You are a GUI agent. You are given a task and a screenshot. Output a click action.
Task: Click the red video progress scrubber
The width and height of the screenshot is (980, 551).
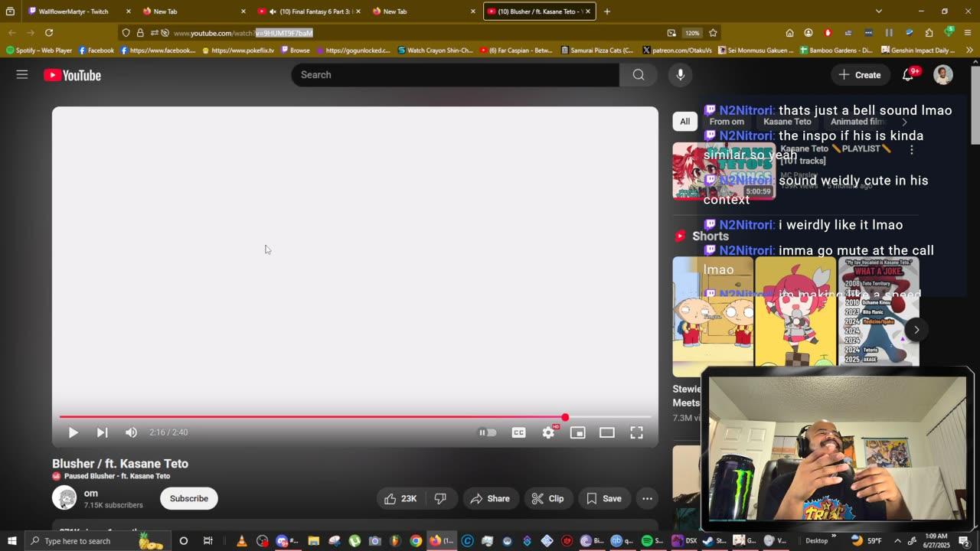click(x=565, y=417)
